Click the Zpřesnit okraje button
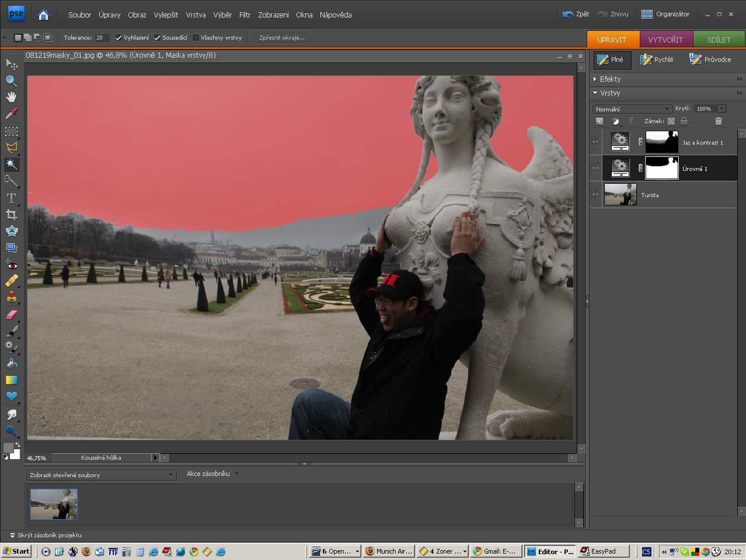The image size is (746, 560). pos(282,38)
